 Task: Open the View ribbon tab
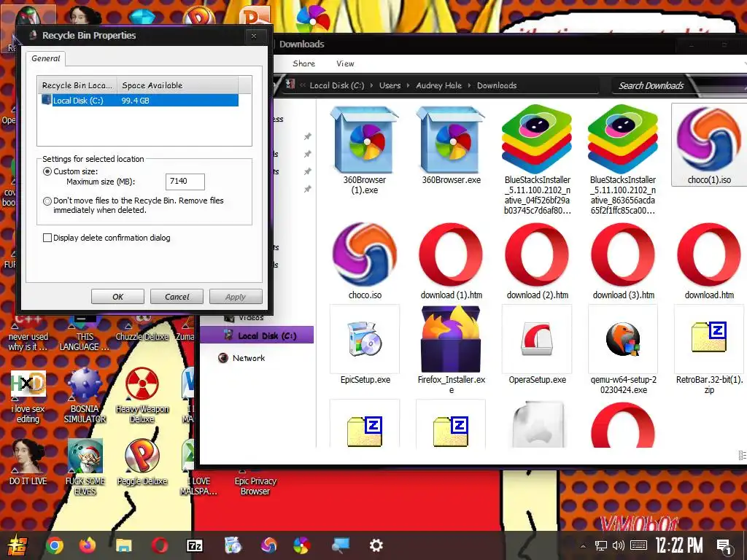click(345, 63)
